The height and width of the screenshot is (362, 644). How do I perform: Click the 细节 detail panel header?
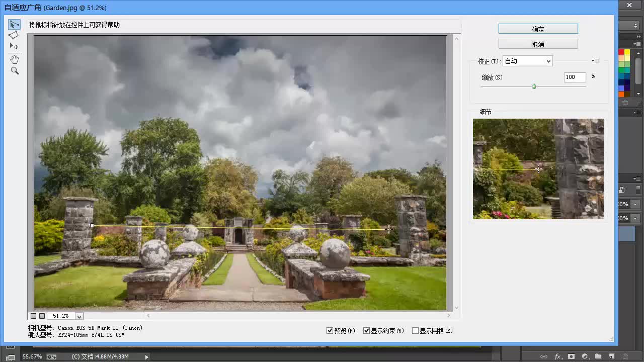(486, 112)
